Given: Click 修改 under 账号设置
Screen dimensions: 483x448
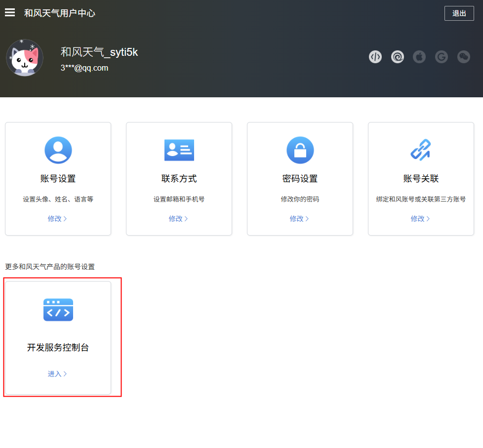Looking at the screenshot, I should coord(57,218).
